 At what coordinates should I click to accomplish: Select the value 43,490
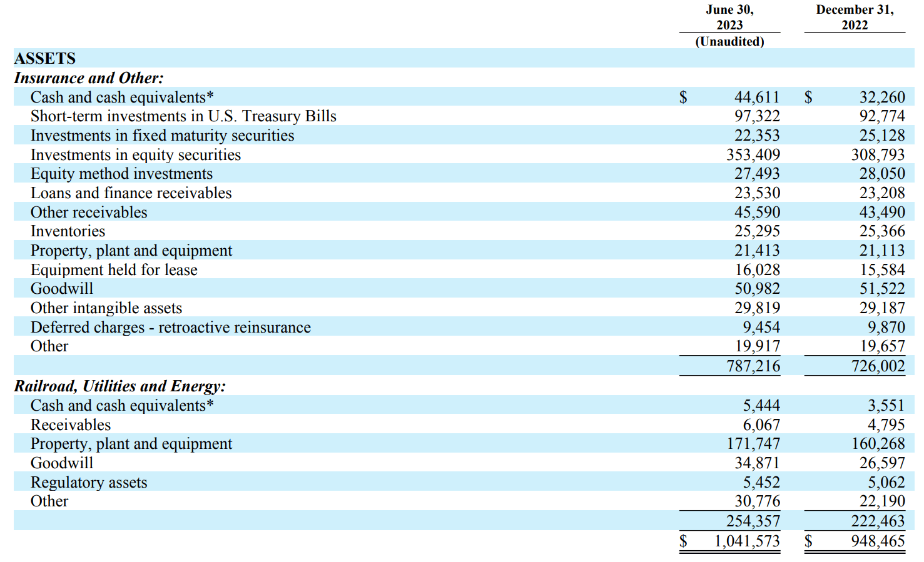point(882,213)
